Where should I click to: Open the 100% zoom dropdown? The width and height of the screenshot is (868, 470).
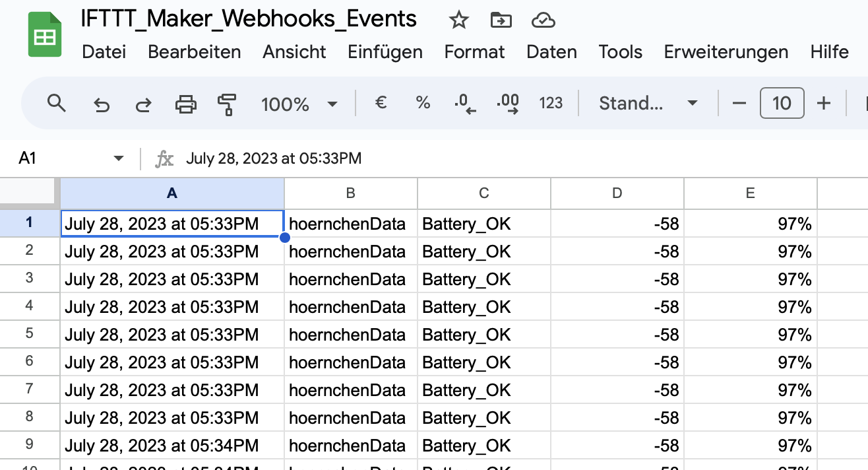point(299,104)
